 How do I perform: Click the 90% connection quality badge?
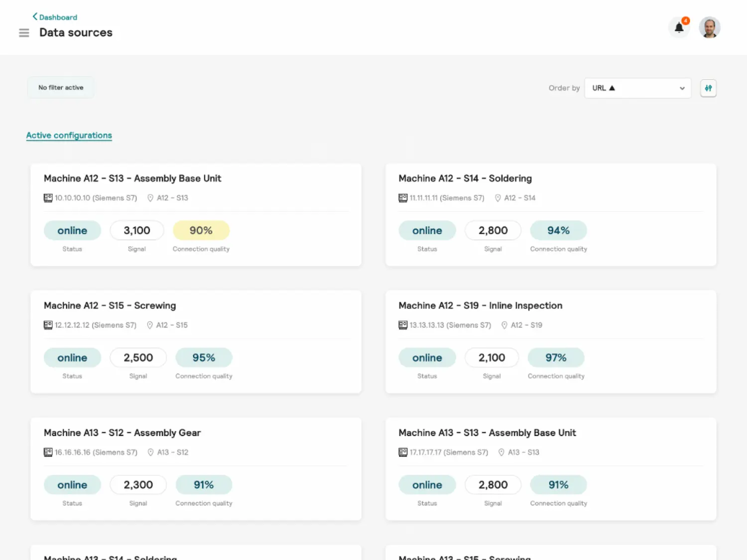[x=201, y=230]
